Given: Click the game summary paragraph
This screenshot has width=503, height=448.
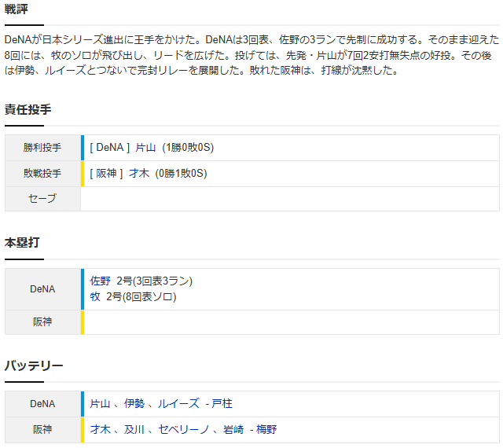Looking at the screenshot, I should click(x=251, y=55).
